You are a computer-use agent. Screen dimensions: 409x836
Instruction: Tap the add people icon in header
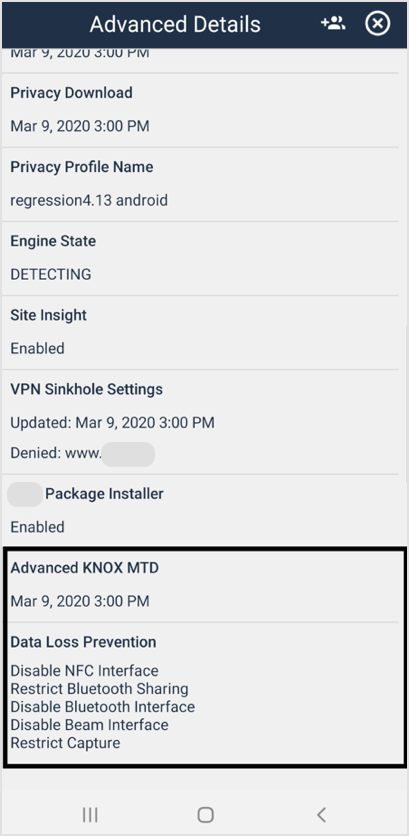coord(333,23)
